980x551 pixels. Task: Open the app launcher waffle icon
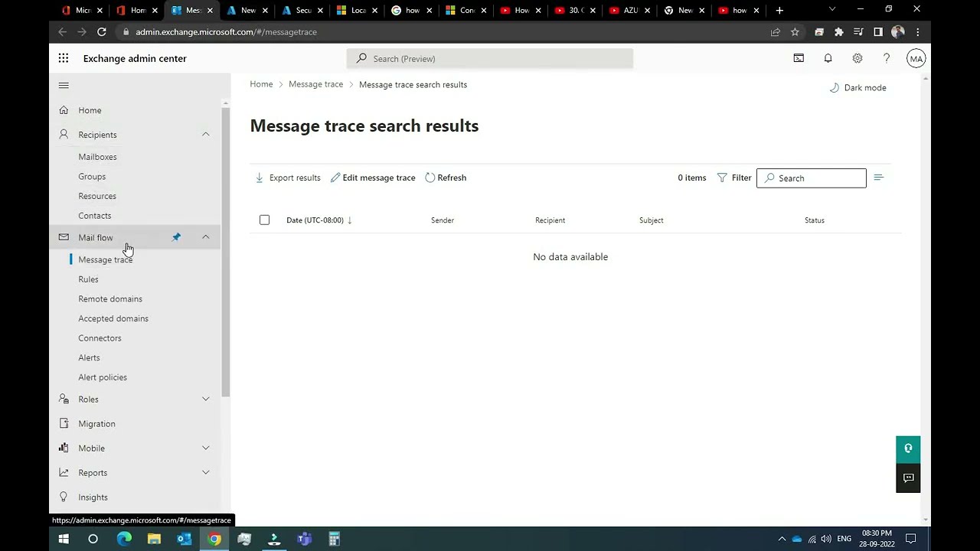click(64, 58)
